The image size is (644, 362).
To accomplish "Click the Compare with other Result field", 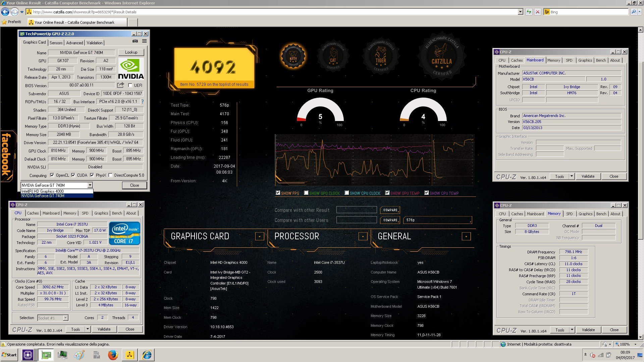I will click(357, 210).
